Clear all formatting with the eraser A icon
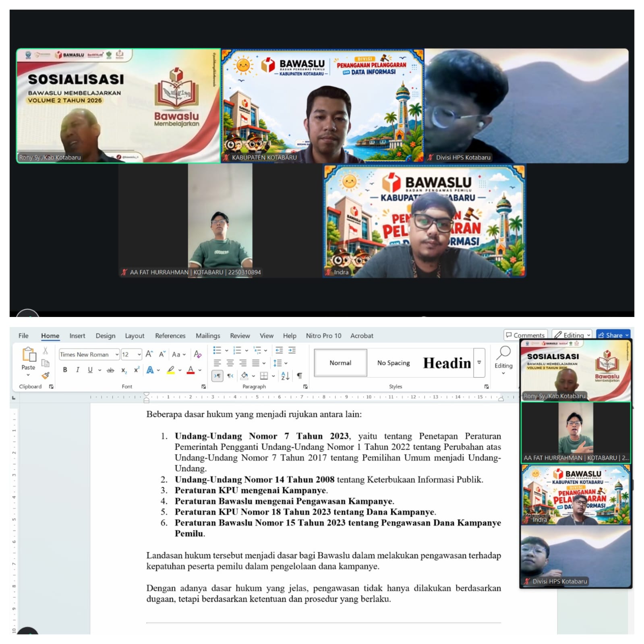The height and width of the screenshot is (644, 644). 197,354
